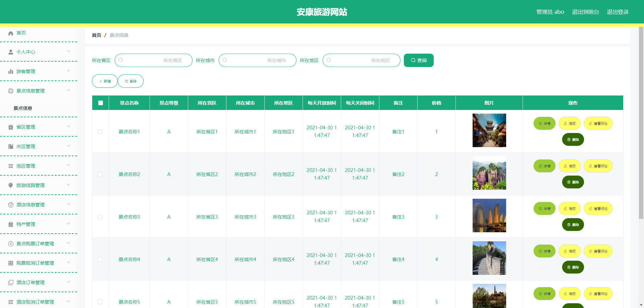Click 修改 for the 景点名称2 row

click(x=570, y=166)
